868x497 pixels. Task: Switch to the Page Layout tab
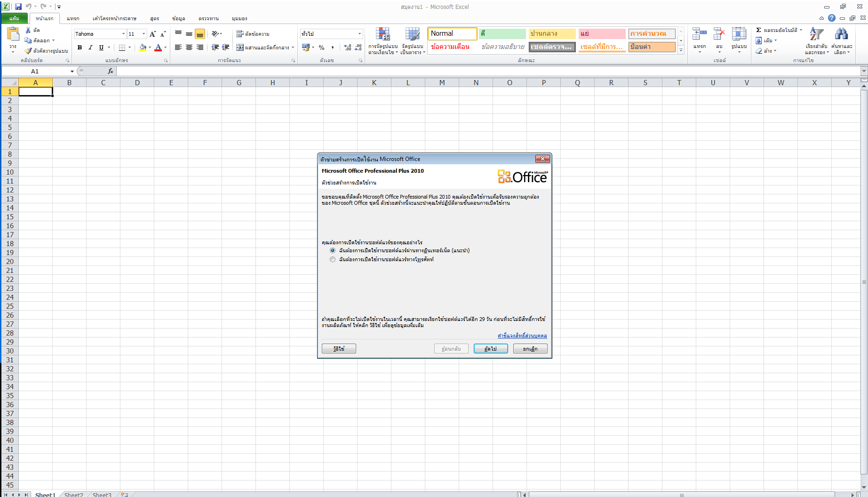tap(114, 18)
